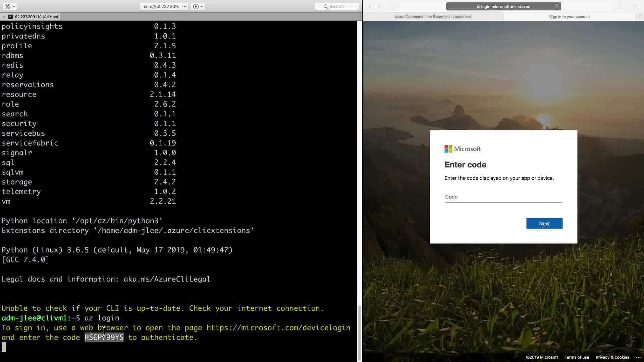Image resolution: width=644 pixels, height=362 pixels.
Task: Focus the Code input field
Action: pyautogui.click(x=503, y=197)
